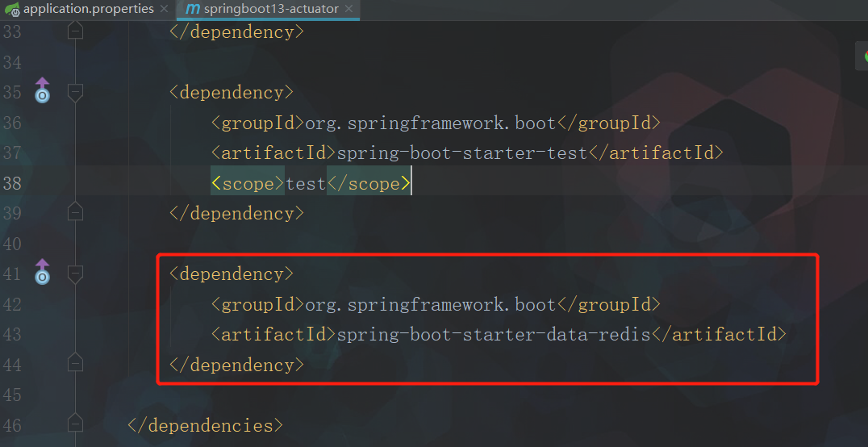
Task: Click line number 38 in the gutter
Action: [12, 183]
